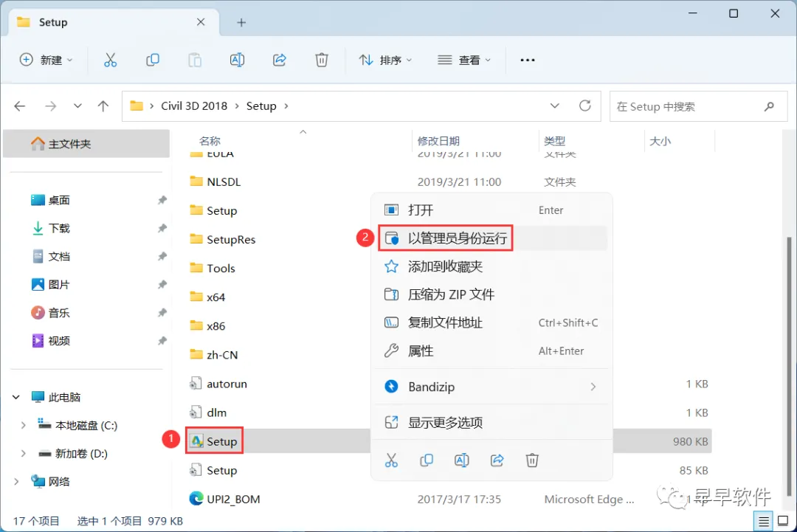Screen dimensions: 797x532
Task: Click the Rename icon in the toolbar
Action: click(237, 60)
